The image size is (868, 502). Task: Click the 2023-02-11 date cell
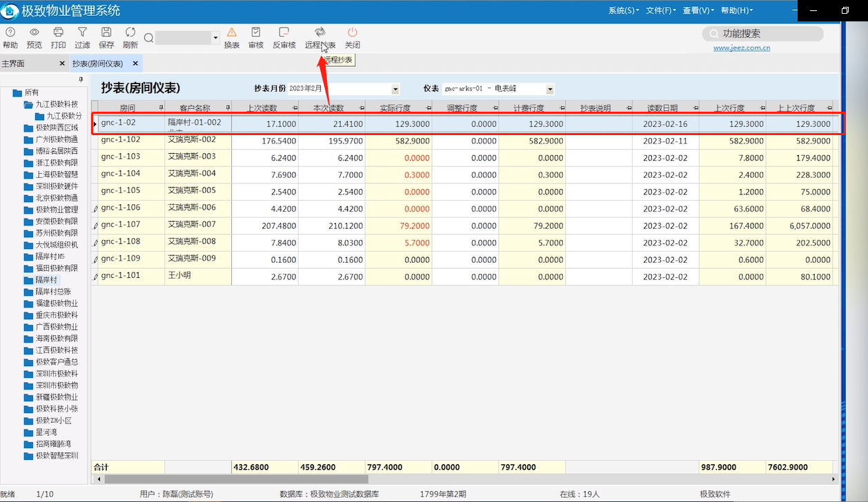[x=666, y=141]
